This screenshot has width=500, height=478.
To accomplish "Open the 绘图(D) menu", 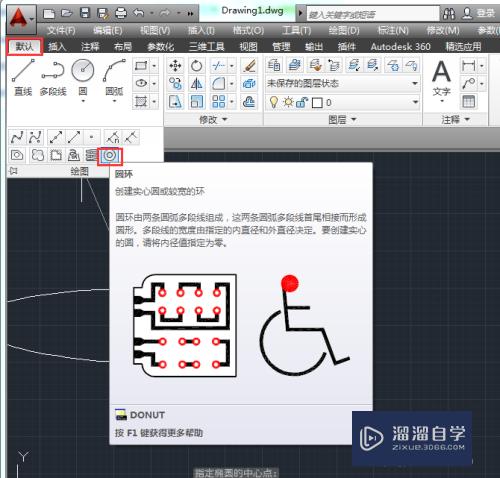I will tap(344, 31).
